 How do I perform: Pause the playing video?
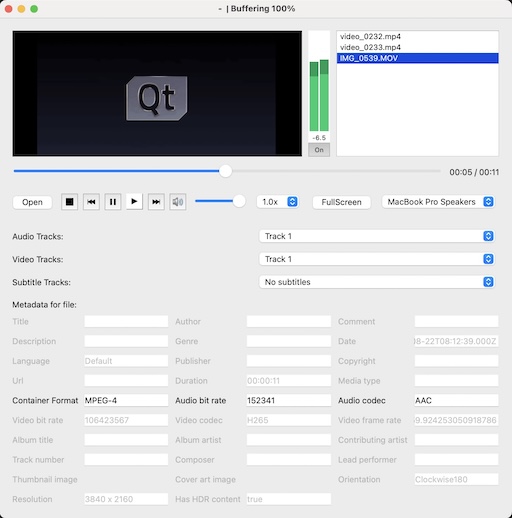(x=113, y=202)
